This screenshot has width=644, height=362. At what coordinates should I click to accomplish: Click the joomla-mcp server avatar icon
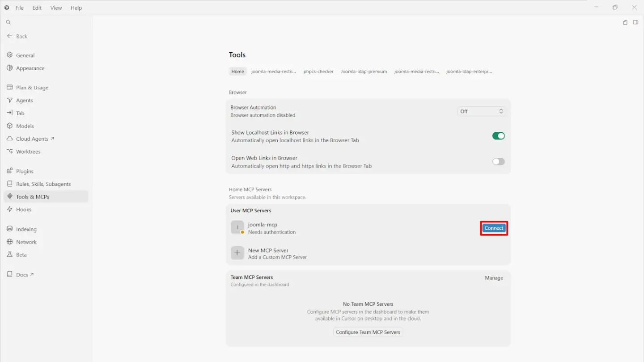(237, 227)
